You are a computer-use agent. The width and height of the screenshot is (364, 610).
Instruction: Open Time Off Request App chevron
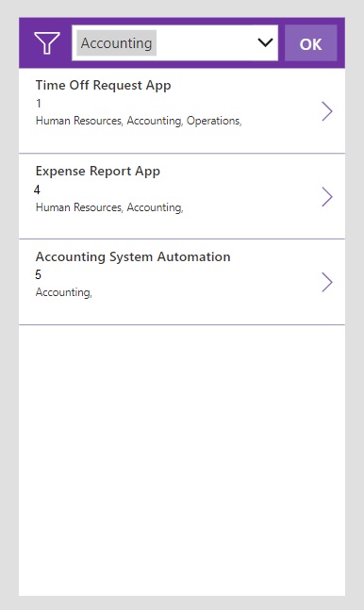327,111
